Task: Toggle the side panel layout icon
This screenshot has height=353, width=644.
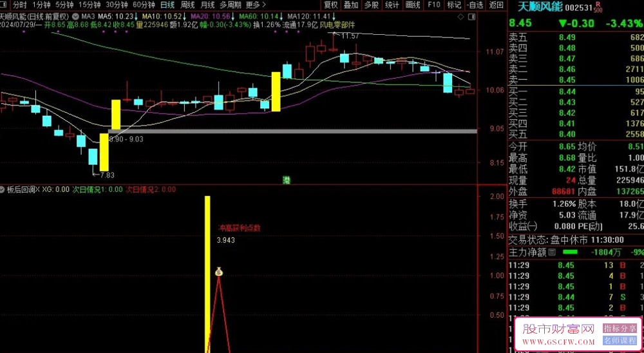Action: point(471,17)
